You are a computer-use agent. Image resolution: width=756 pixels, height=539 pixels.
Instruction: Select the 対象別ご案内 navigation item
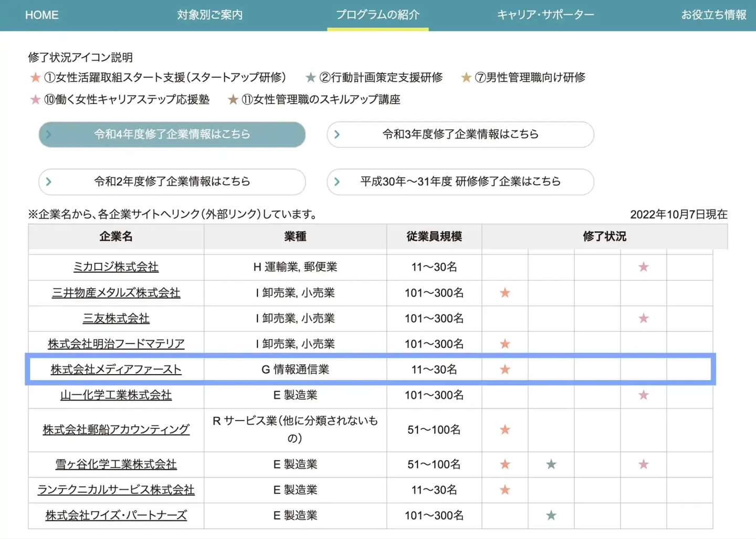pos(210,15)
